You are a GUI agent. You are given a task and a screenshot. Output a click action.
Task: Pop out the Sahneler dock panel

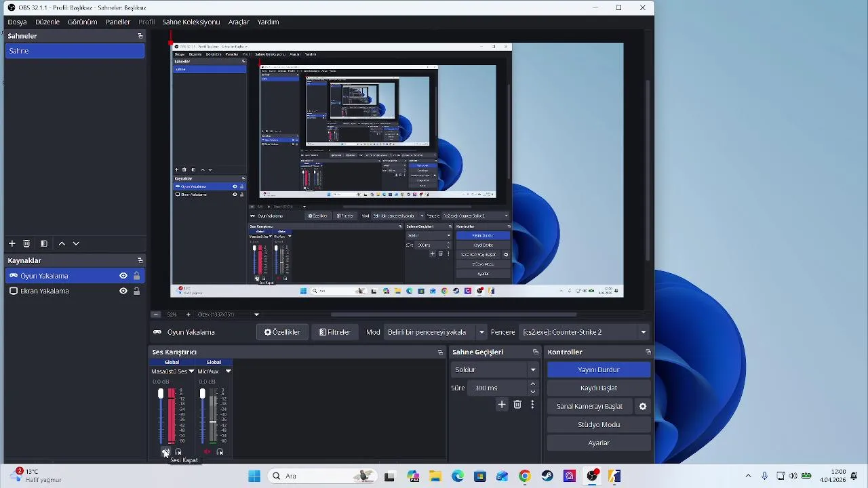pos(140,36)
